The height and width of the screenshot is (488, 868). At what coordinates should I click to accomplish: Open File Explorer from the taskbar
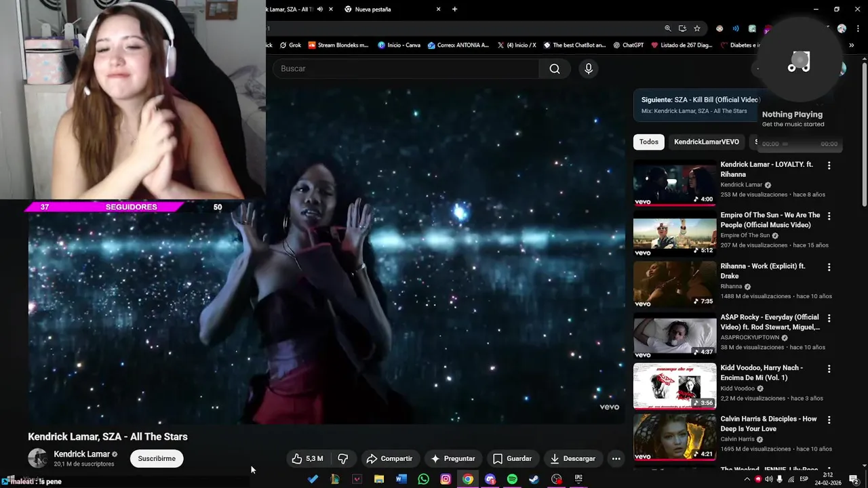click(x=379, y=479)
